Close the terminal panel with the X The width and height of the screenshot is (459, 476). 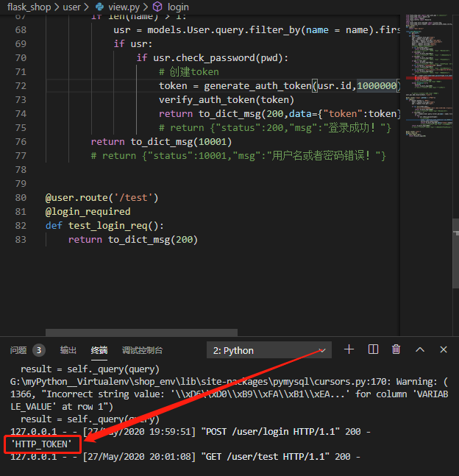[444, 349]
